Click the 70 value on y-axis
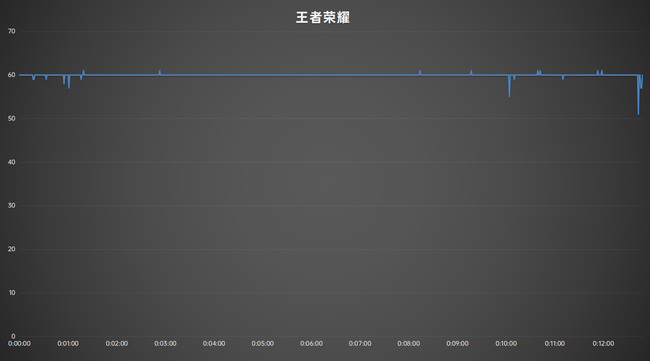The width and height of the screenshot is (650, 361). [x=12, y=31]
